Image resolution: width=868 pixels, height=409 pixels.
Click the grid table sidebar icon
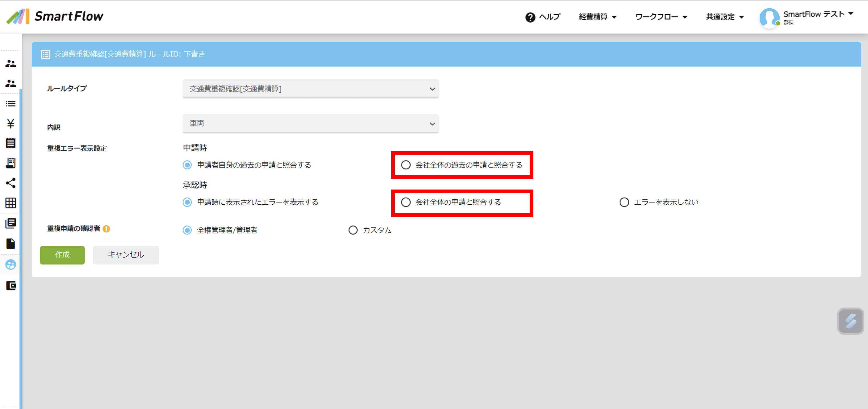(10, 203)
